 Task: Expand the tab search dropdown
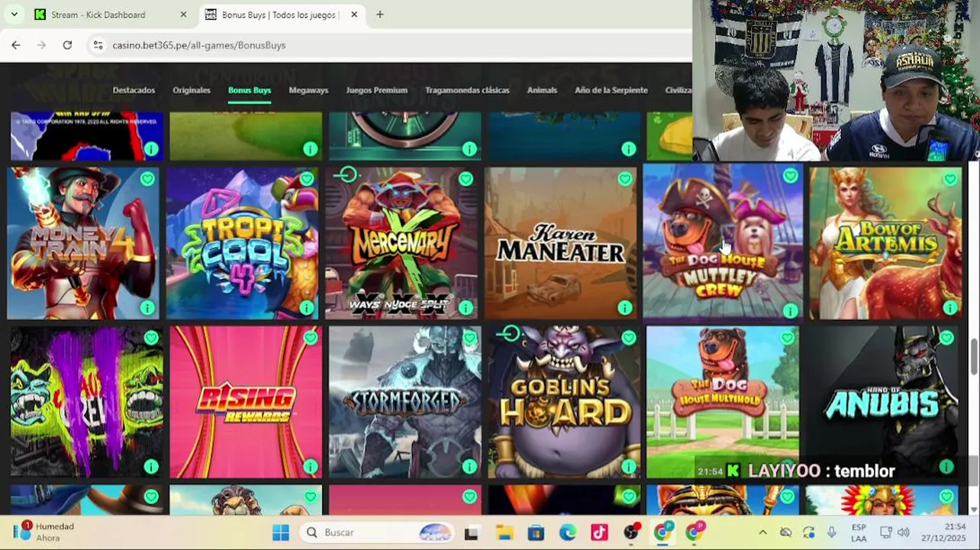click(14, 15)
